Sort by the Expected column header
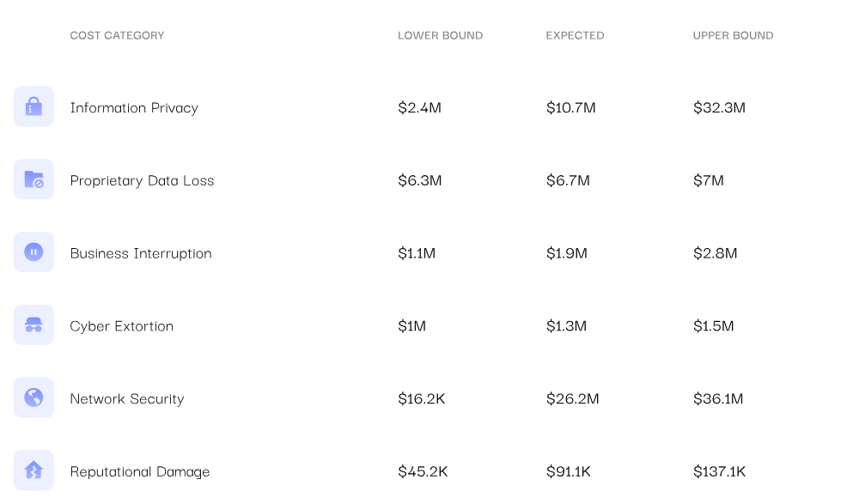859x504 pixels. pos(575,35)
